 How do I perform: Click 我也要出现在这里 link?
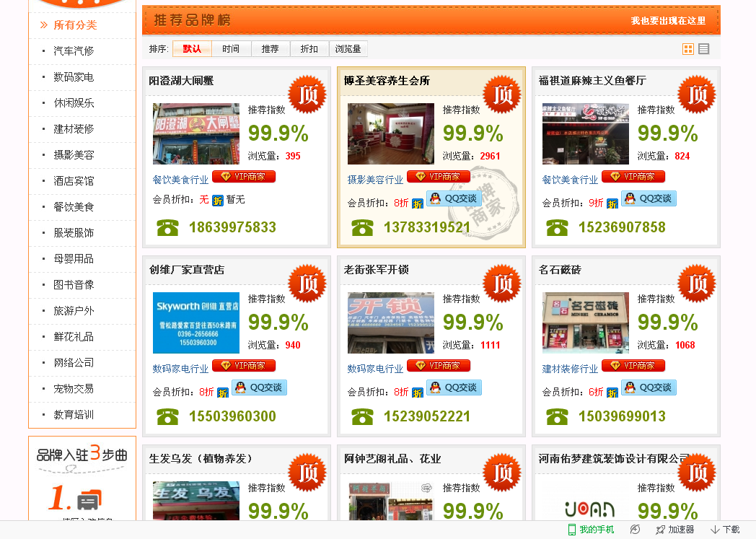coord(668,21)
